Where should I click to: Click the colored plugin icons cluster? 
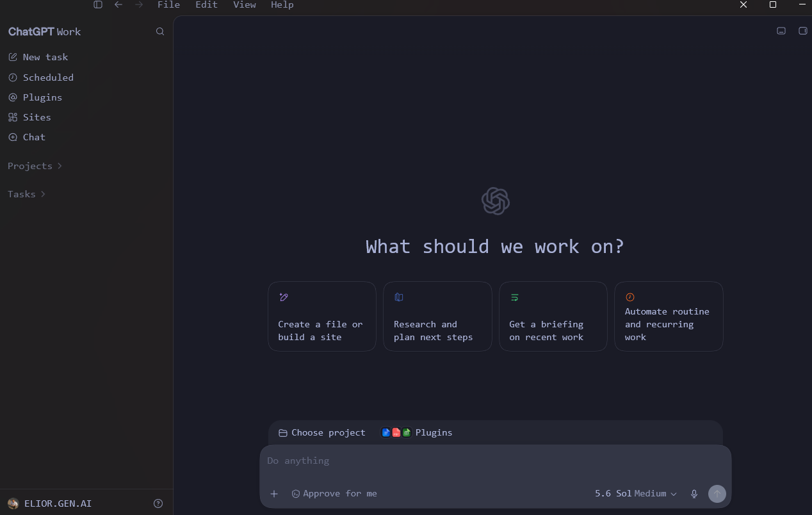coord(396,432)
